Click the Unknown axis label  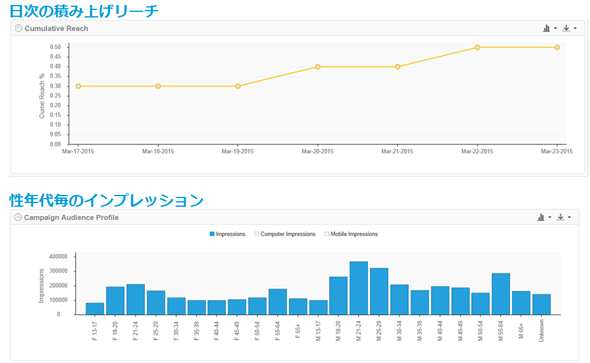coord(541,331)
